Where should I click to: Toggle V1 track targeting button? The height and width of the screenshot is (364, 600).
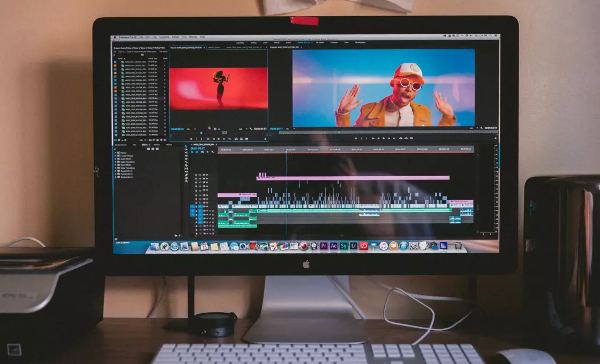(200, 207)
